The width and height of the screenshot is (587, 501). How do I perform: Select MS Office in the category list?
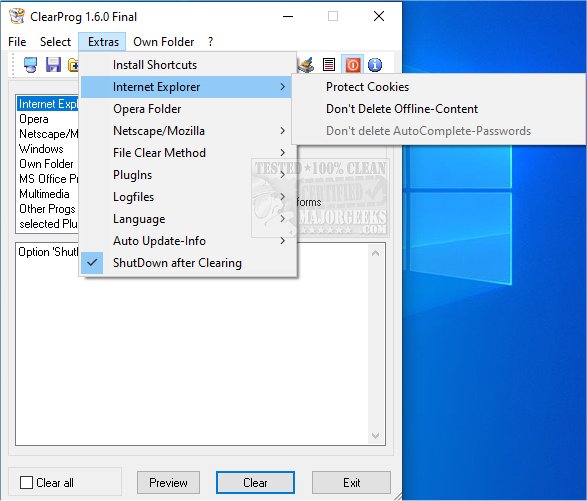point(49,179)
